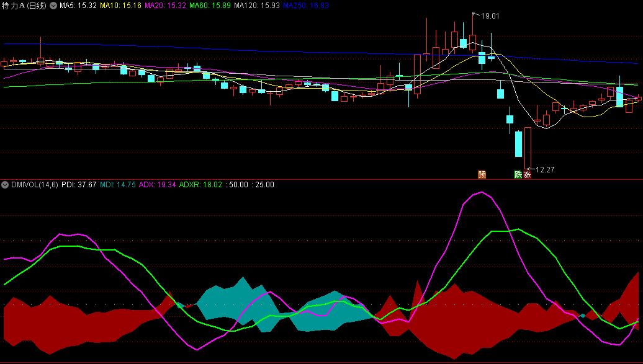Select the yellow MA10 label
Viewport: 643px width, 364px height.
click(x=120, y=6)
